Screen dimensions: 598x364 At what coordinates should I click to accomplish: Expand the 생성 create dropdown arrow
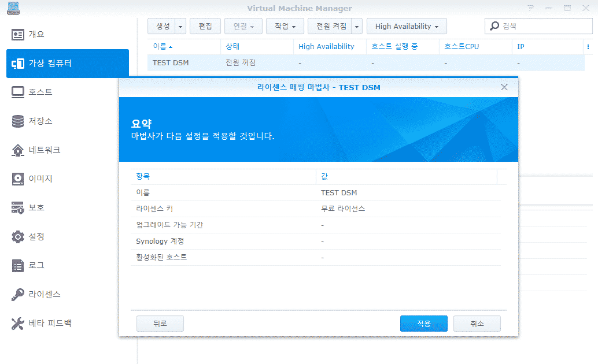tap(180, 27)
